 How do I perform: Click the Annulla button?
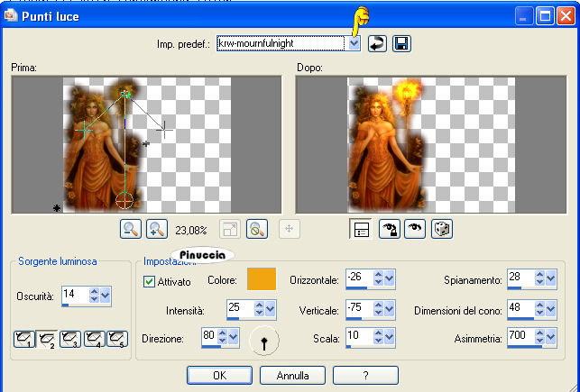pyautogui.click(x=292, y=376)
